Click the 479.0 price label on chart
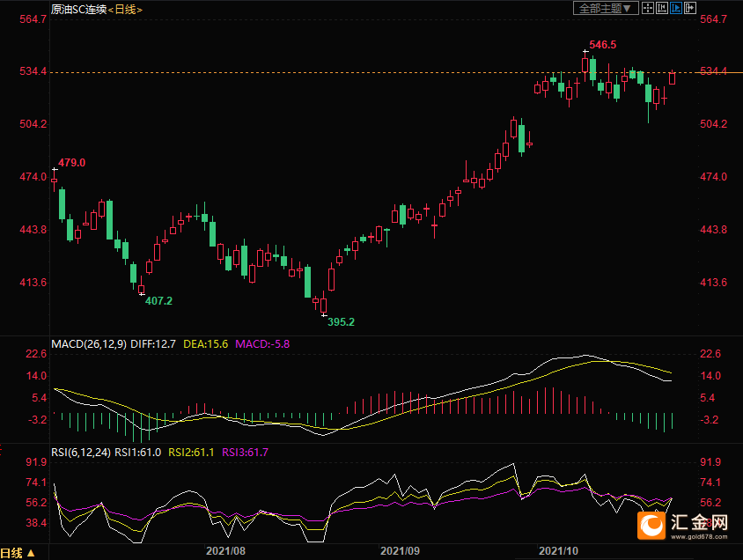 [x=71, y=163]
